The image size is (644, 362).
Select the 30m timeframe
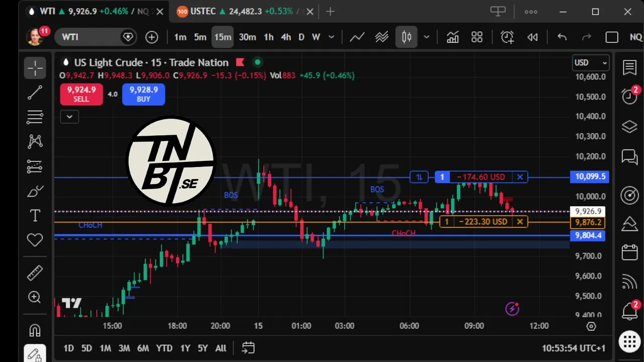tap(247, 37)
